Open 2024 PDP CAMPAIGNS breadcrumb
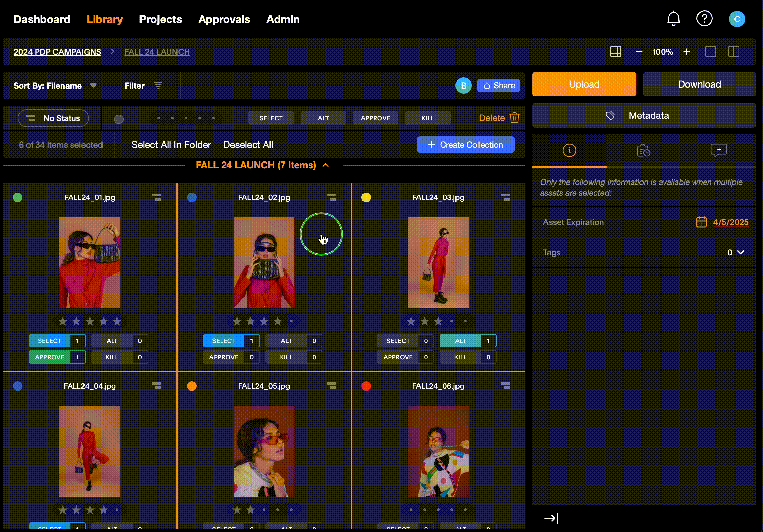Image resolution: width=763 pixels, height=532 pixels. [57, 52]
